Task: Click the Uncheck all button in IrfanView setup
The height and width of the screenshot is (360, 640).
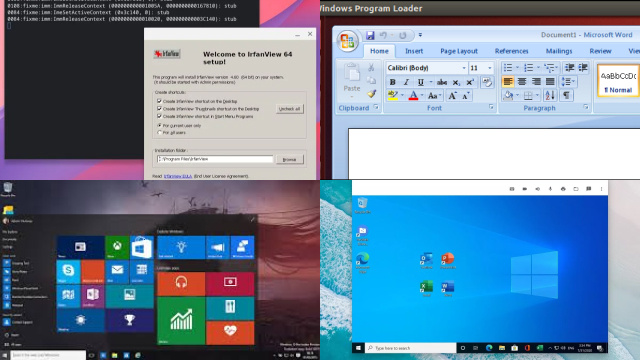Action: [289, 109]
